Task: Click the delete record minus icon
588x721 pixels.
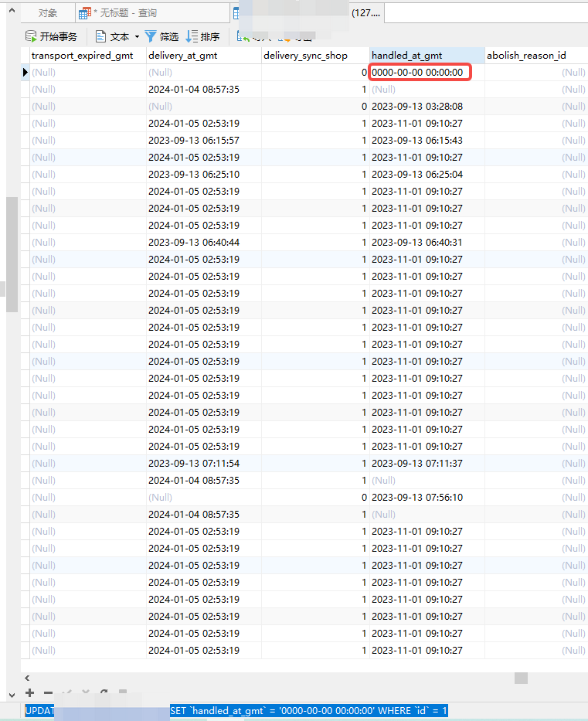Action: click(48, 692)
